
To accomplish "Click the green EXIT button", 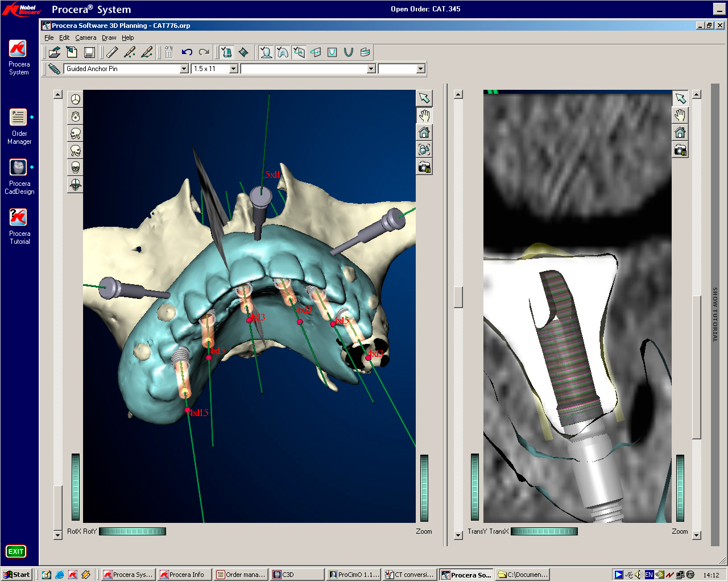I will (16, 551).
